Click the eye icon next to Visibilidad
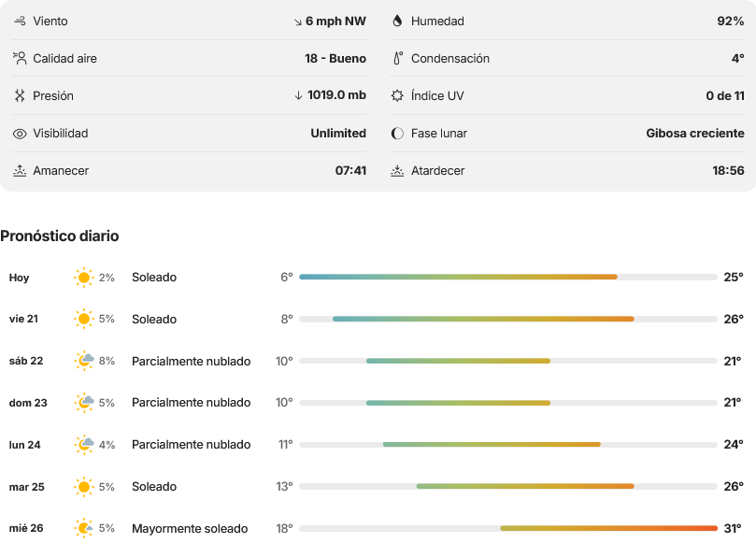Screen dimensions: 756x543 click(x=20, y=134)
